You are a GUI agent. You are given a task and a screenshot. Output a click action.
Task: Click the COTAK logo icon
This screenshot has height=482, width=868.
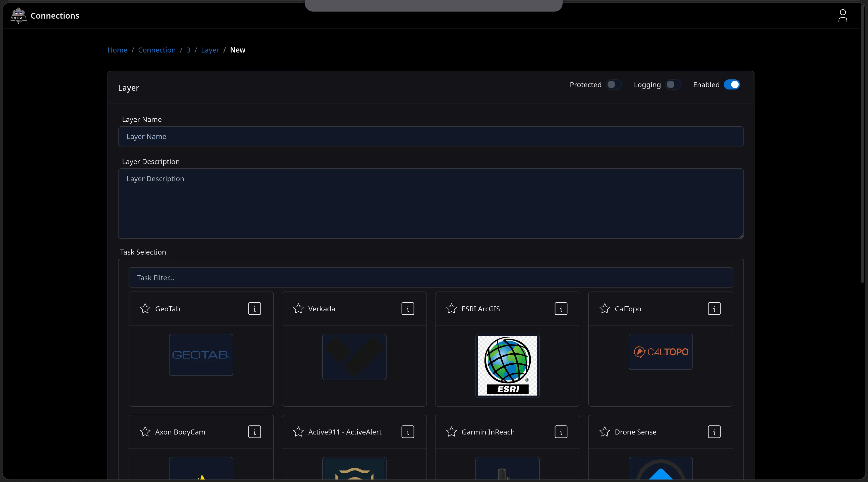click(19, 16)
